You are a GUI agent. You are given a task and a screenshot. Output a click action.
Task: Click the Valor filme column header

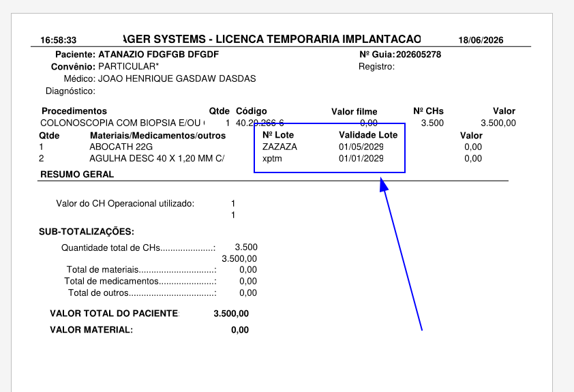click(354, 111)
